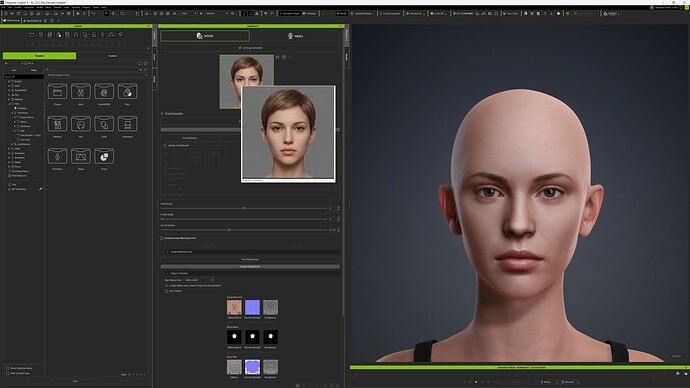Enable the Activate Image Matching Tools checkbox
This screenshot has width=690, height=388.
[x=162, y=238]
